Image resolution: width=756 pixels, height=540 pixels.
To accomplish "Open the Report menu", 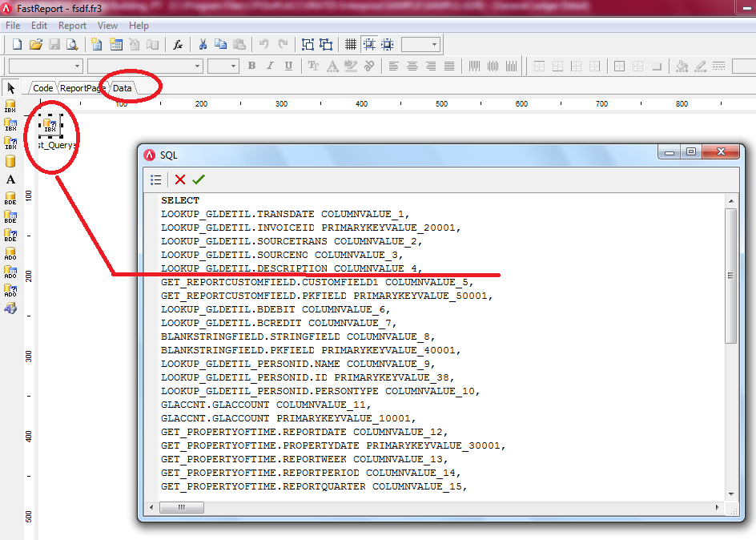I will coord(72,26).
